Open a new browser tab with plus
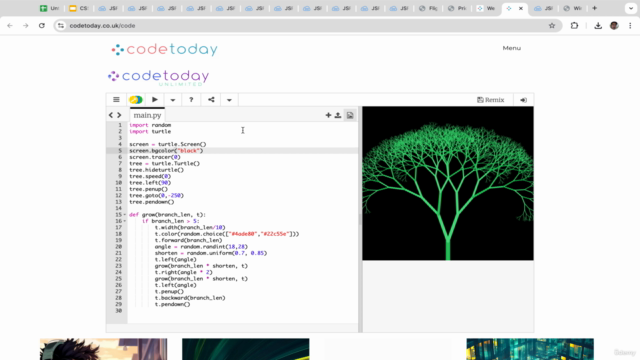Image resolution: width=640 pixels, height=360 pixels. point(594,8)
